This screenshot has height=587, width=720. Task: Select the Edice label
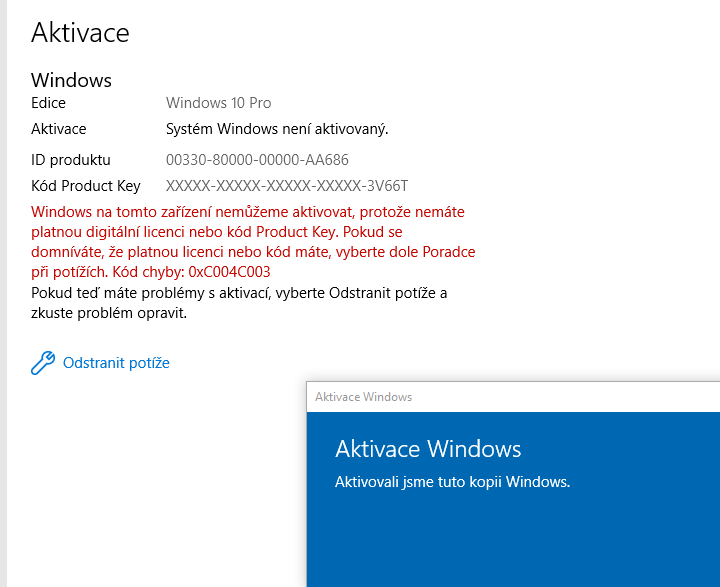tap(48, 103)
